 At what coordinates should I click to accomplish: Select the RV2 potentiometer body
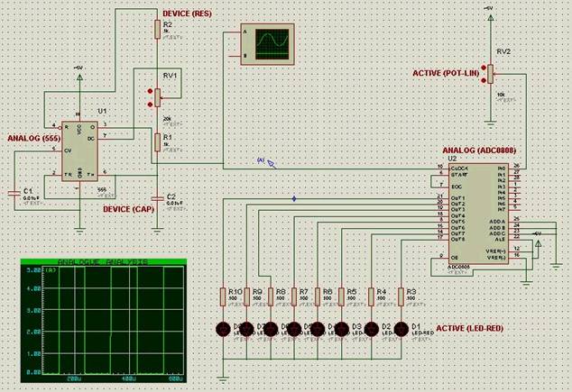(x=490, y=74)
